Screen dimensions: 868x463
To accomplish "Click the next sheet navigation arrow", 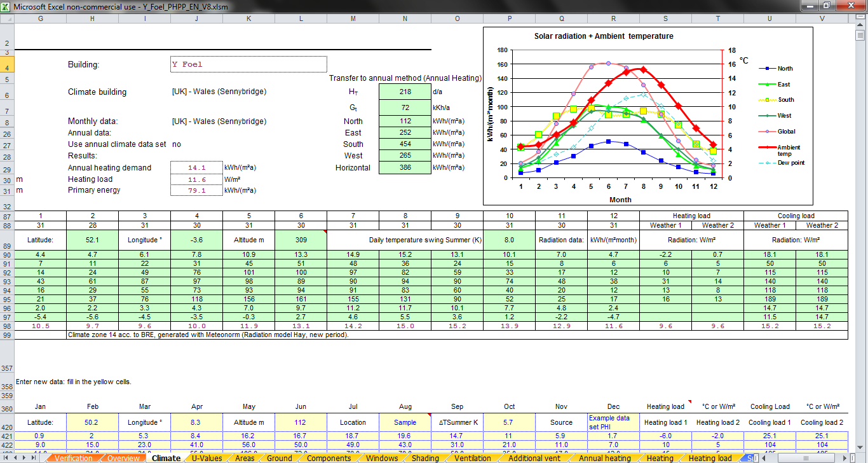I will coord(25,458).
